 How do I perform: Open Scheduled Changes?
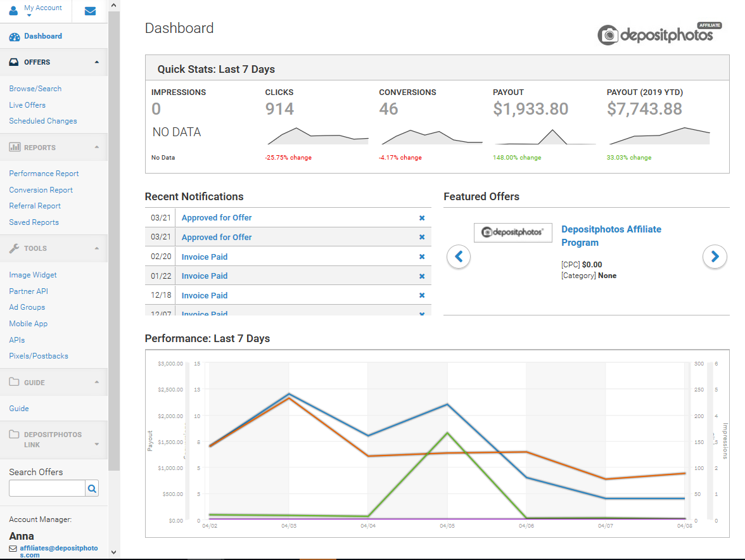click(x=43, y=121)
